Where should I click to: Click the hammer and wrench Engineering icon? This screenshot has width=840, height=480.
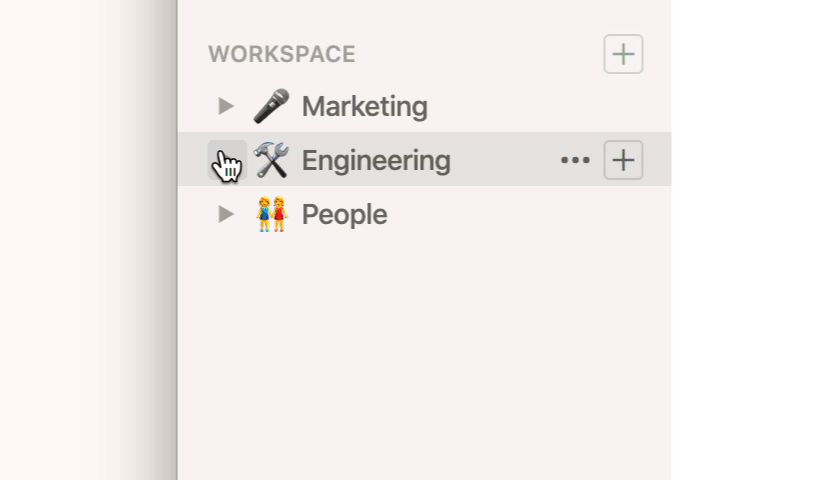[270, 160]
